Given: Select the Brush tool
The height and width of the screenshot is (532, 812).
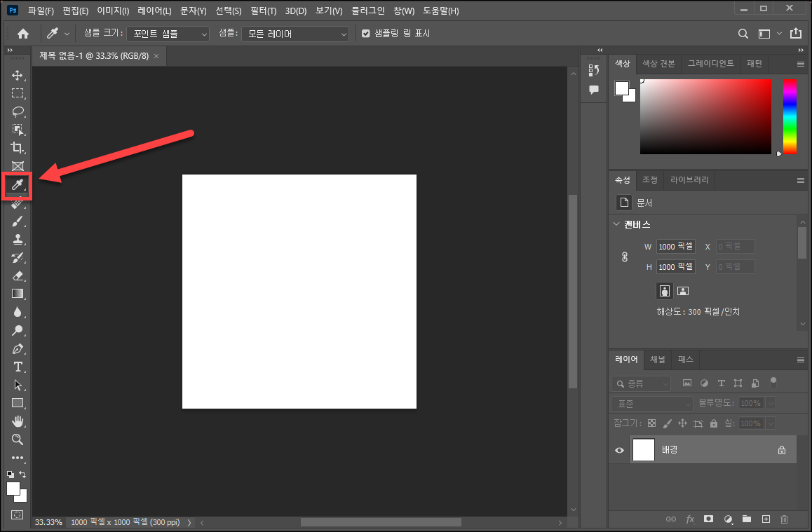Looking at the screenshot, I should pyautogui.click(x=18, y=221).
